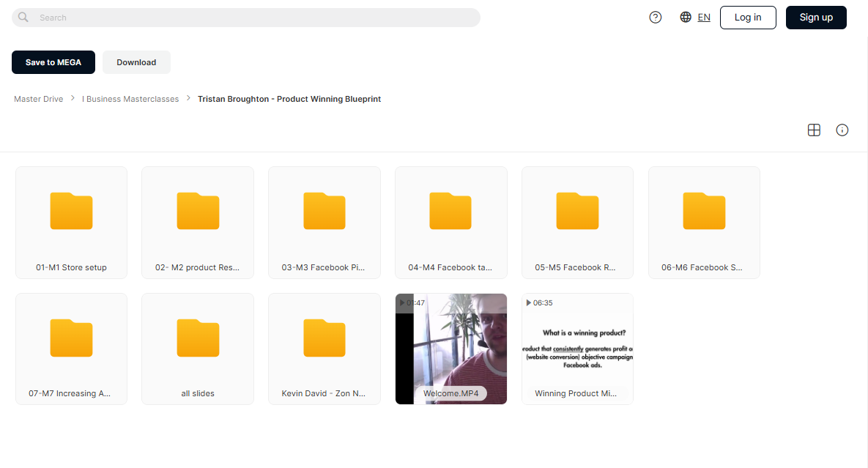Image resolution: width=868 pixels, height=468 pixels.
Task: Open the all slides folder icon
Action: pyautogui.click(x=198, y=338)
